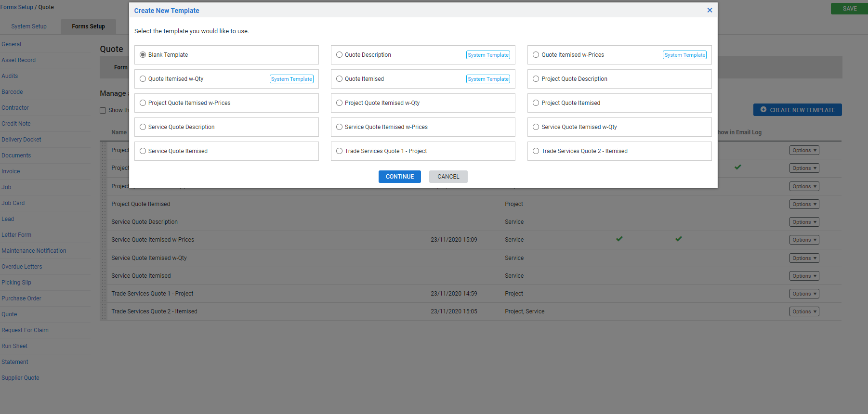The image size is (868, 414).
Task: Click the System Template badge on Quote Itemised w-Prices
Action: click(684, 55)
